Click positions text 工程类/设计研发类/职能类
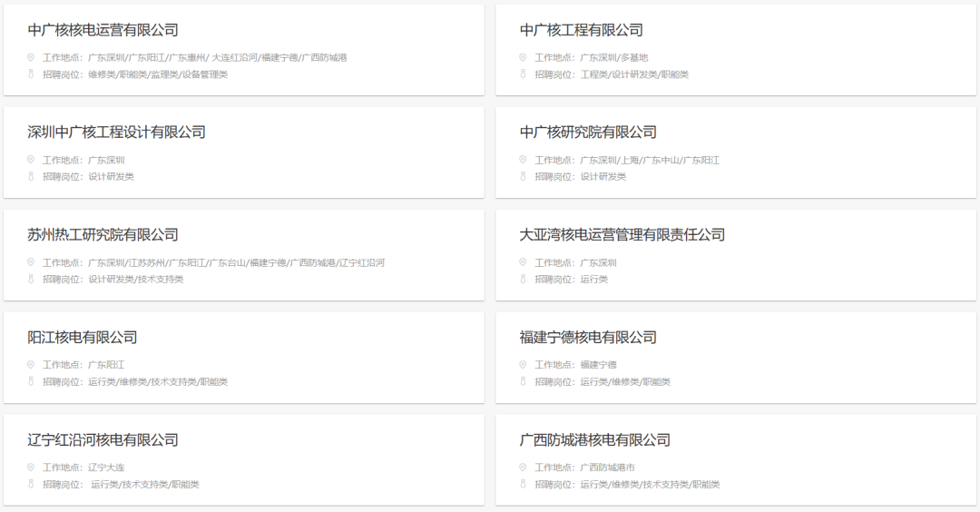Viewport: 980px width, 512px height. tap(634, 74)
